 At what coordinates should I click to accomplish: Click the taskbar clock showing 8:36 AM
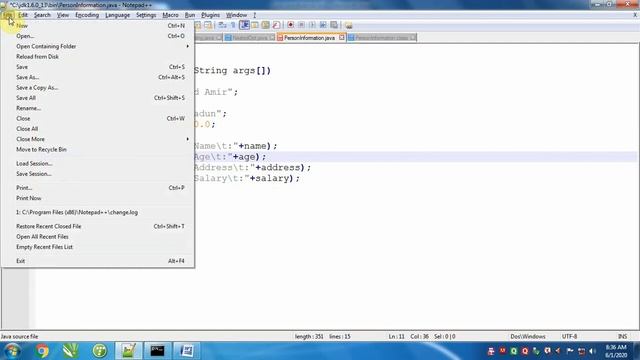click(x=616, y=351)
